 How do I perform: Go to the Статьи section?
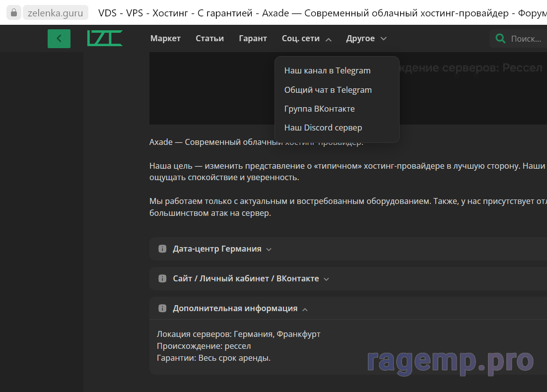pyautogui.click(x=209, y=39)
